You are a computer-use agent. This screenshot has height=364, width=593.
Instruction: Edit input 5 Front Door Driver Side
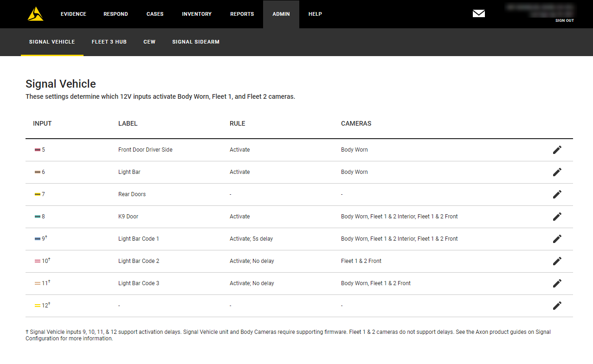pos(557,150)
